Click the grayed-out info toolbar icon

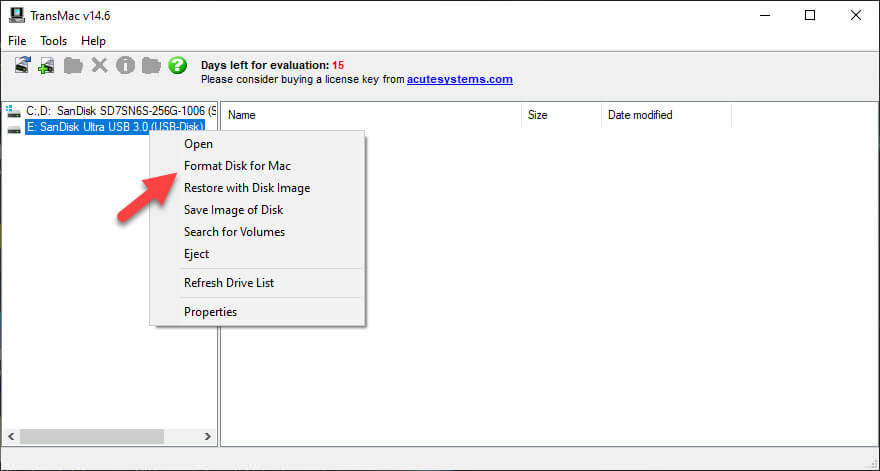pos(125,66)
